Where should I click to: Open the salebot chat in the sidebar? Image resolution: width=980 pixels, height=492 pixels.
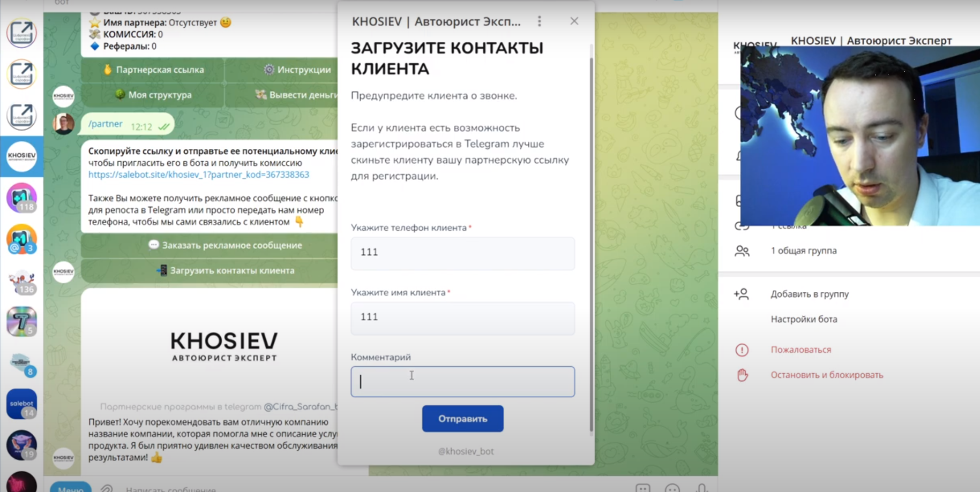21,404
